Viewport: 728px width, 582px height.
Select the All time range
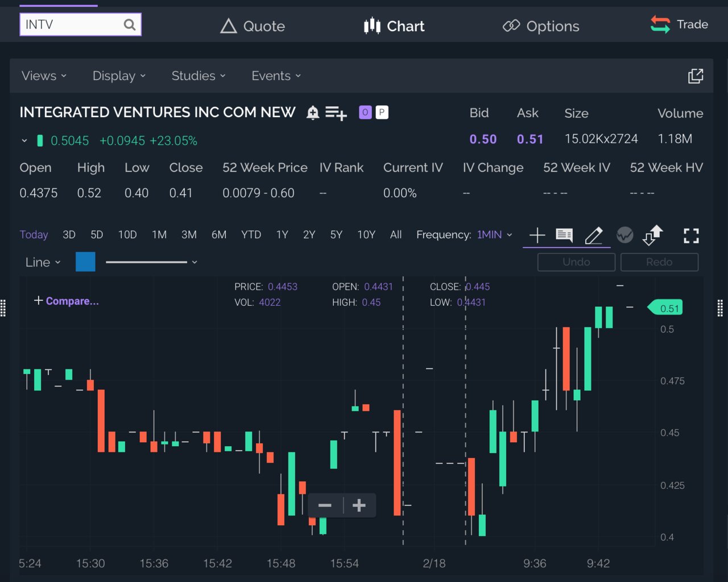(396, 235)
